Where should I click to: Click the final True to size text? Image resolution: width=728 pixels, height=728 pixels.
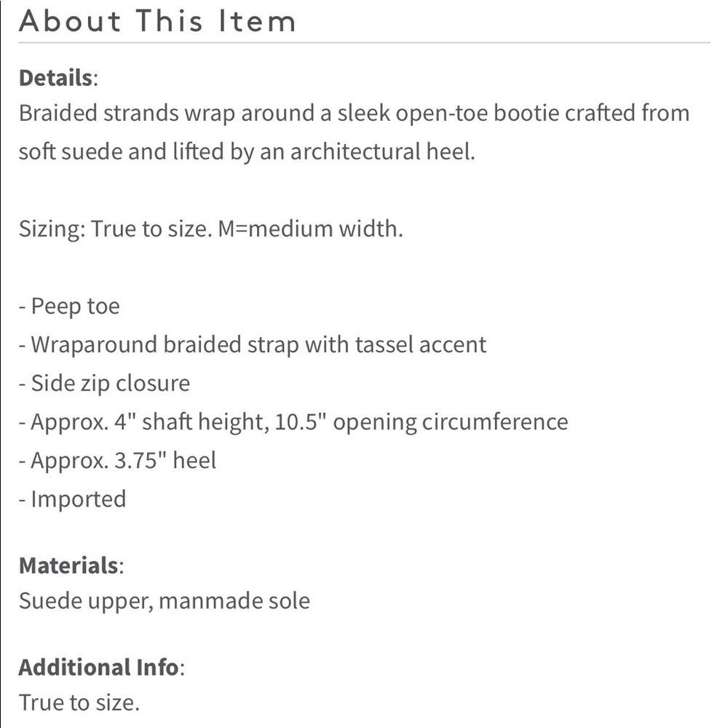tap(79, 703)
